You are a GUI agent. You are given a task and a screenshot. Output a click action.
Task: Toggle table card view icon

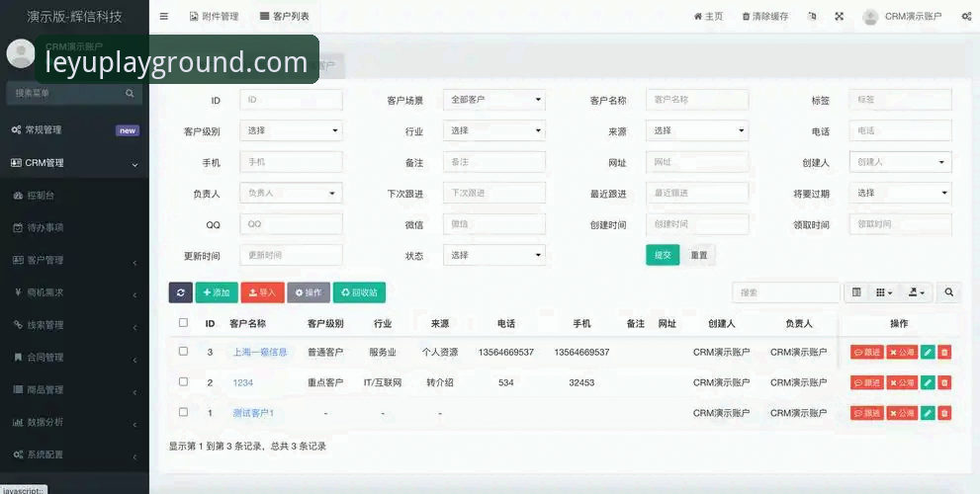pos(856,292)
